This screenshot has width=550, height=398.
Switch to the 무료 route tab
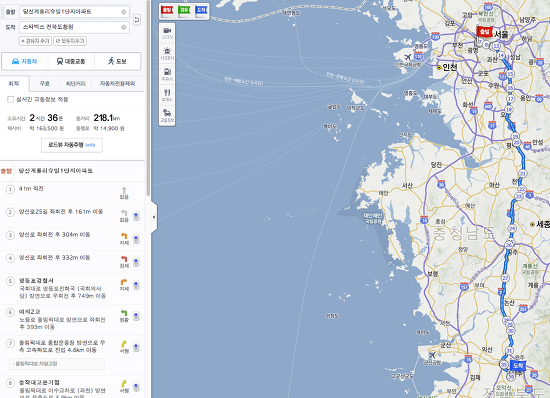click(45, 83)
